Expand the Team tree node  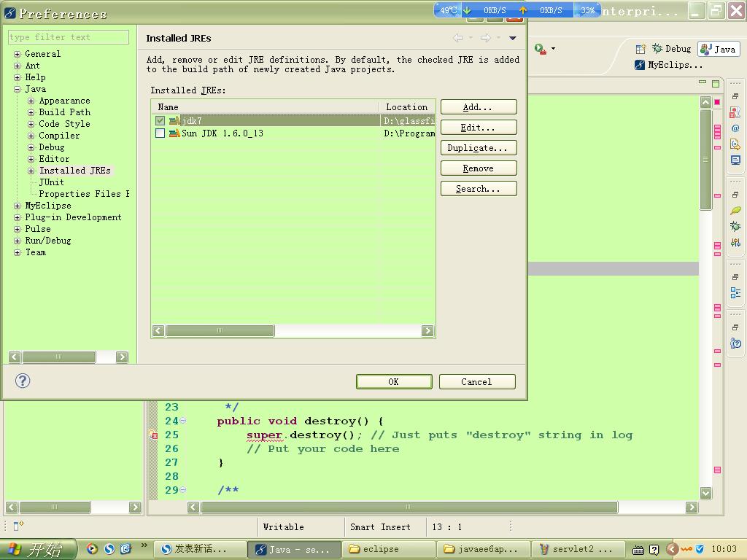[18, 252]
